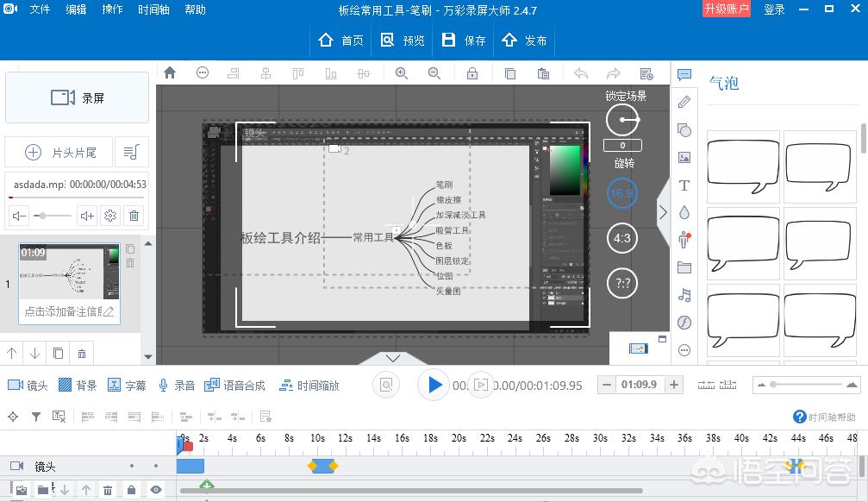Open the 时间轴 menu
Image resolution: width=868 pixels, height=502 pixels.
click(x=153, y=9)
